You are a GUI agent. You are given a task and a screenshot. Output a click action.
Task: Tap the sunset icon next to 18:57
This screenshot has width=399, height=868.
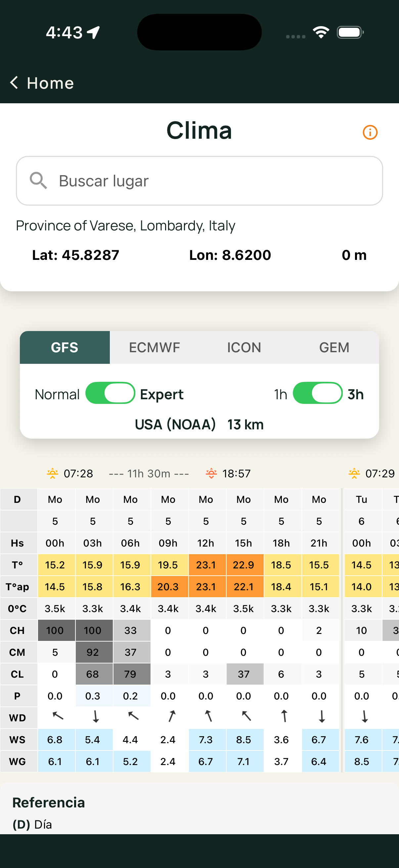tap(211, 473)
